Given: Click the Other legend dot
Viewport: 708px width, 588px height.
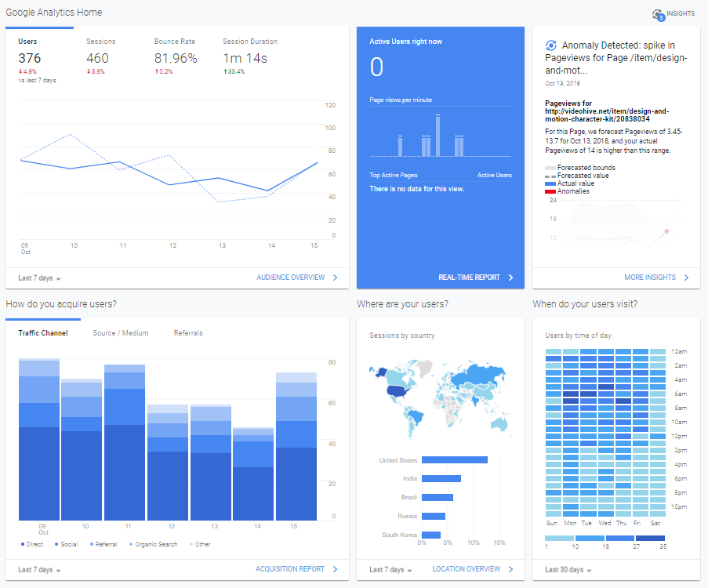Looking at the screenshot, I should [191, 544].
